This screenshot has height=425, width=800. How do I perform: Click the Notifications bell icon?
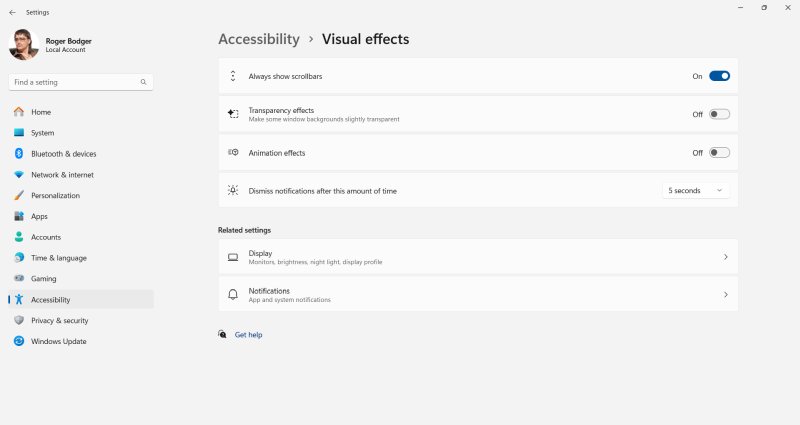pyautogui.click(x=233, y=294)
